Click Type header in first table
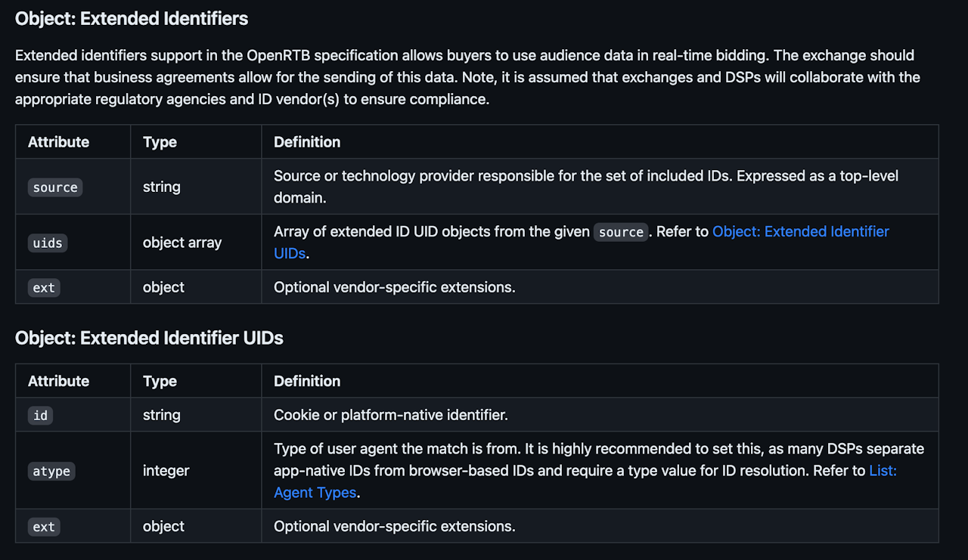Image resolution: width=968 pixels, height=560 pixels. pos(160,142)
